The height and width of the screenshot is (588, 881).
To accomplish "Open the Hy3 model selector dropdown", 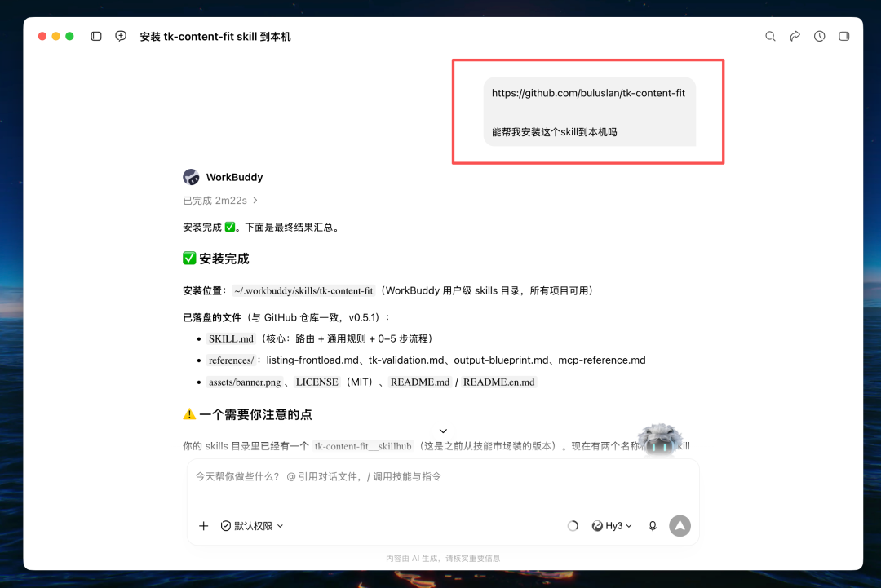I will (612, 526).
